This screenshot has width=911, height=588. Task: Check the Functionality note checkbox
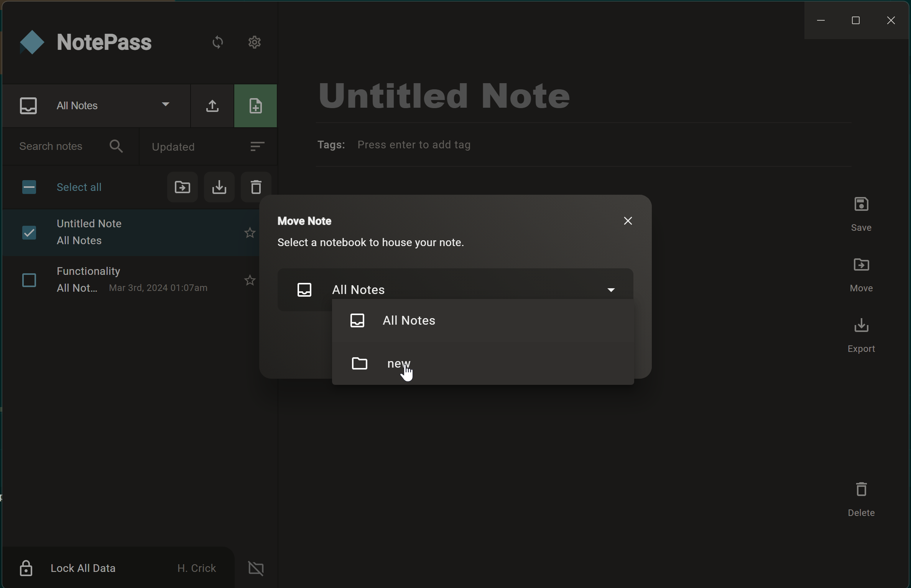click(x=29, y=280)
